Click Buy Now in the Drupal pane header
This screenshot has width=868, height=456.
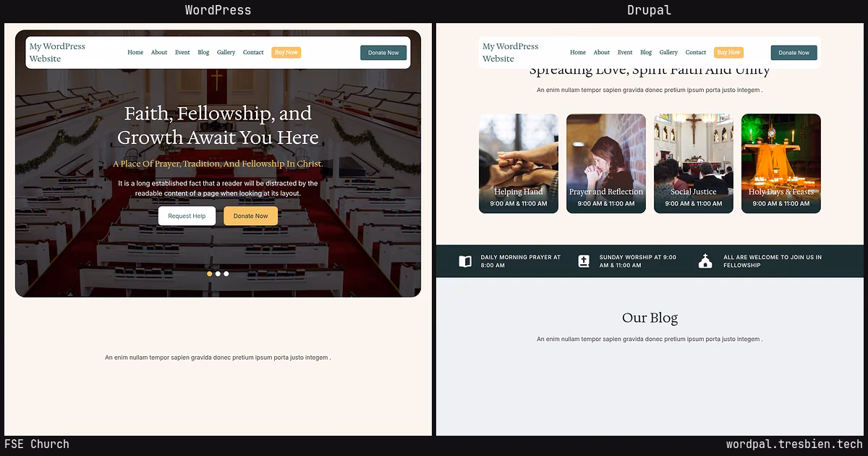728,52
